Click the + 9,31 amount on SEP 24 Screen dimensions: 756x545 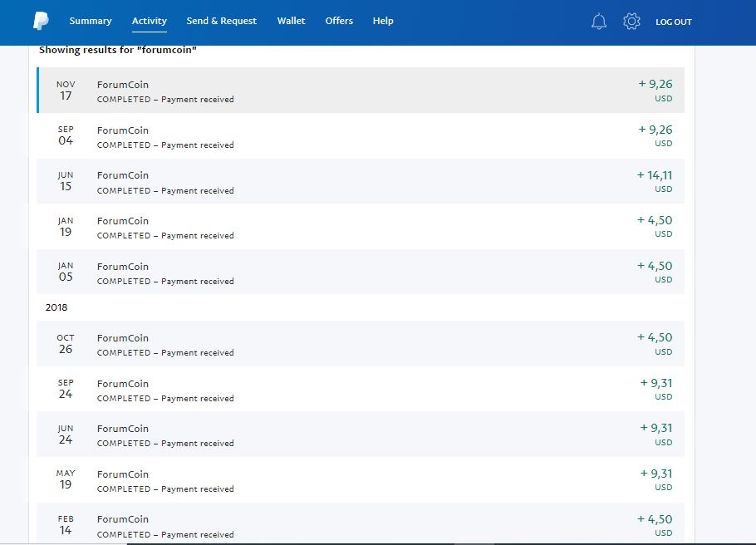[x=656, y=383]
